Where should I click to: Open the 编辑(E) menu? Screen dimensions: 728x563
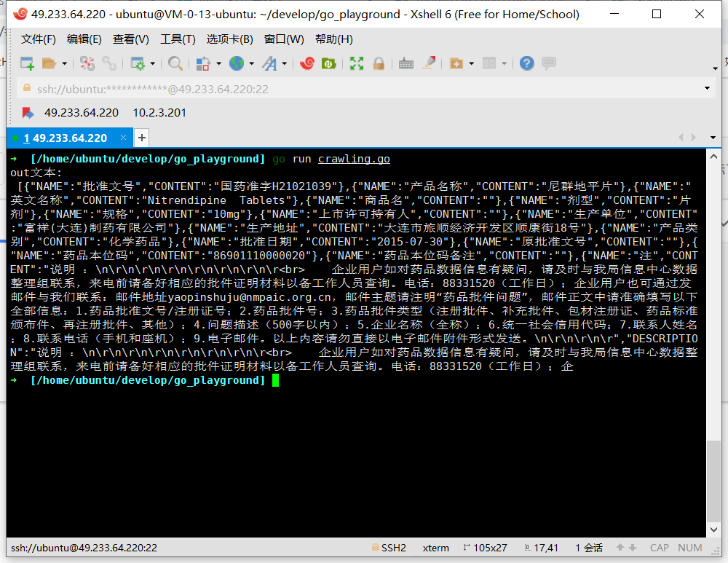pos(84,39)
